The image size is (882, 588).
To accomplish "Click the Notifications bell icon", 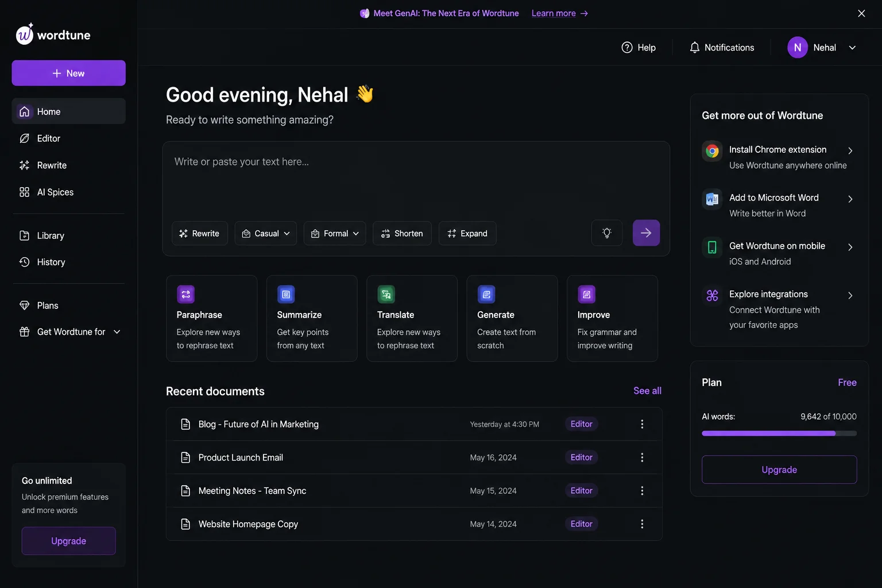I will click(694, 48).
